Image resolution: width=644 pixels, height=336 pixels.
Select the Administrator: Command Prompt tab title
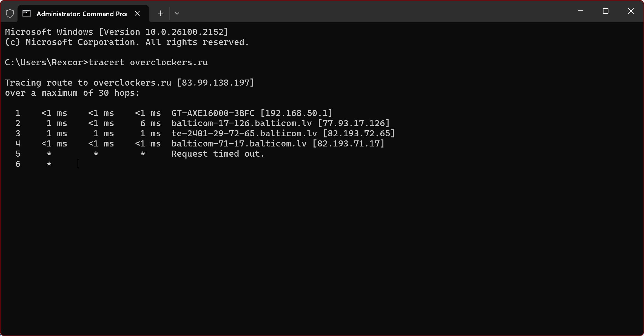tap(81, 14)
